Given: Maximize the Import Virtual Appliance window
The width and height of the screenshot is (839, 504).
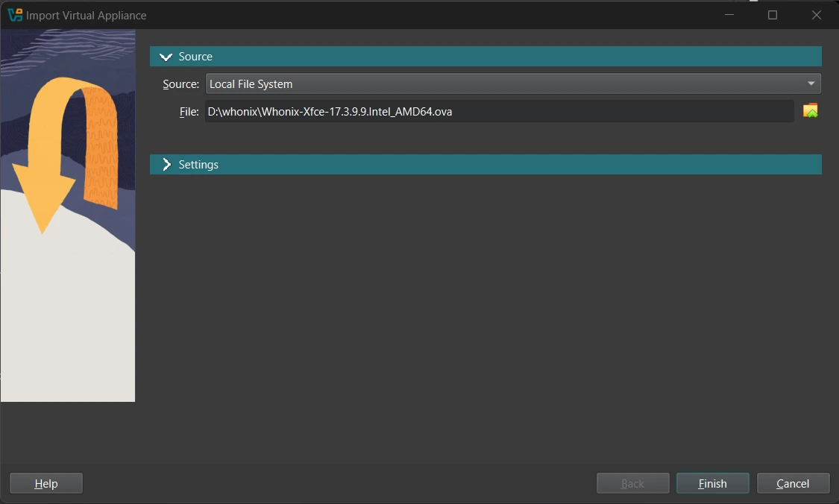Looking at the screenshot, I should point(773,15).
